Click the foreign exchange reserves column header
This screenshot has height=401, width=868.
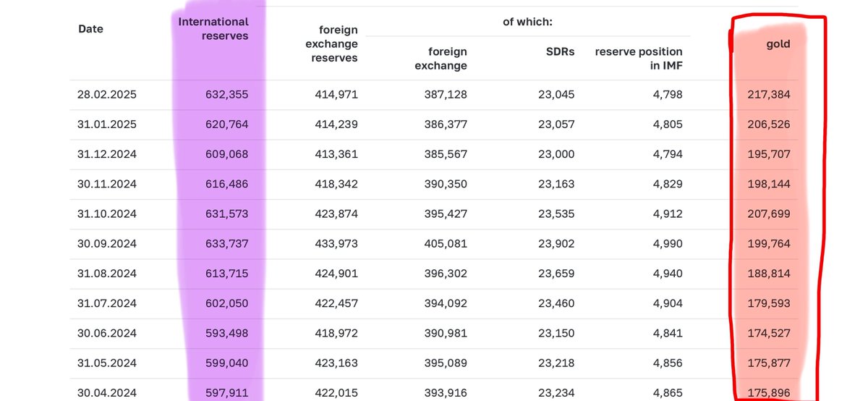334,43
